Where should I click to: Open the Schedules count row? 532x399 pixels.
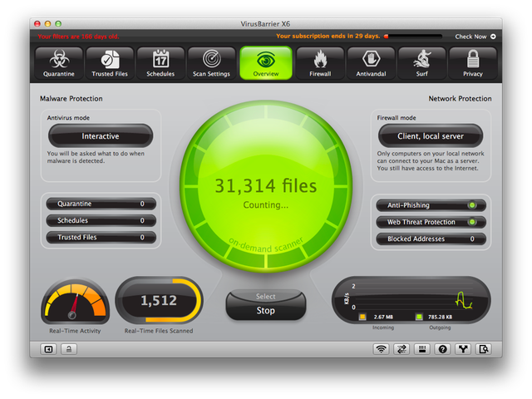coord(101,220)
